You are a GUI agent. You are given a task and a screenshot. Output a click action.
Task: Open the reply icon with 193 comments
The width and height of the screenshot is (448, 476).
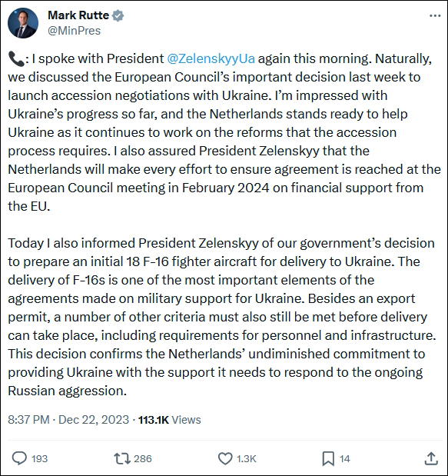click(x=19, y=458)
